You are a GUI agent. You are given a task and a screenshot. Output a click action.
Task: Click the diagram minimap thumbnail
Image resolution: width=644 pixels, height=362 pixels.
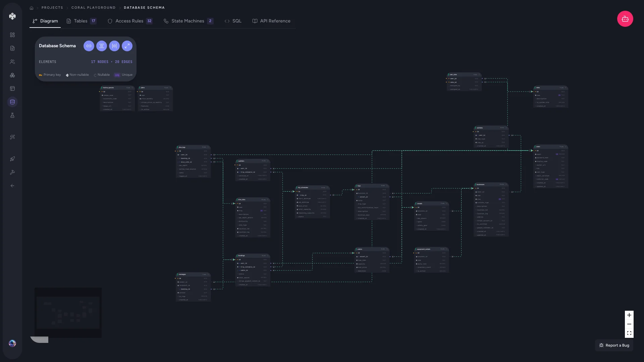[x=68, y=312]
